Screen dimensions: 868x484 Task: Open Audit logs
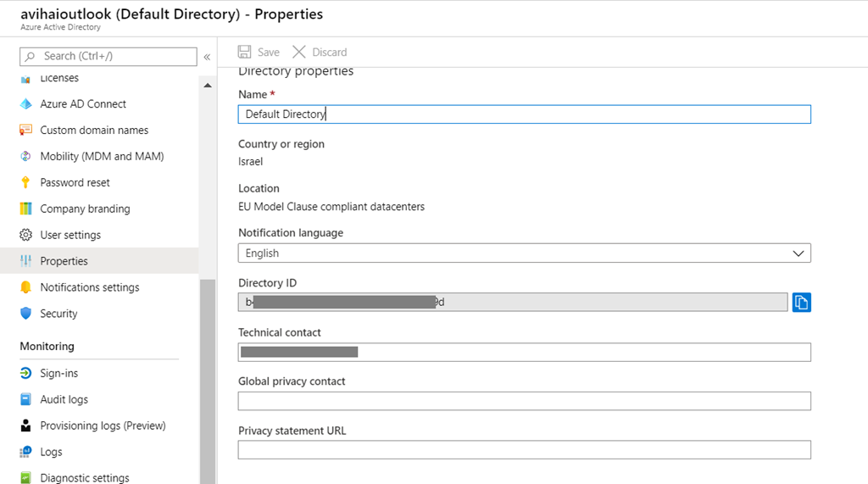64,399
